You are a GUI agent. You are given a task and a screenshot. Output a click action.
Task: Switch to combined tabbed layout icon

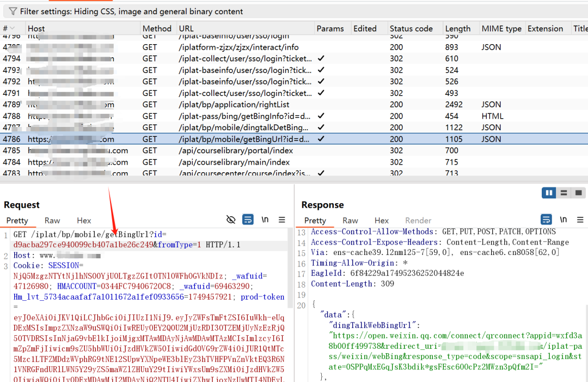pyautogui.click(x=579, y=193)
